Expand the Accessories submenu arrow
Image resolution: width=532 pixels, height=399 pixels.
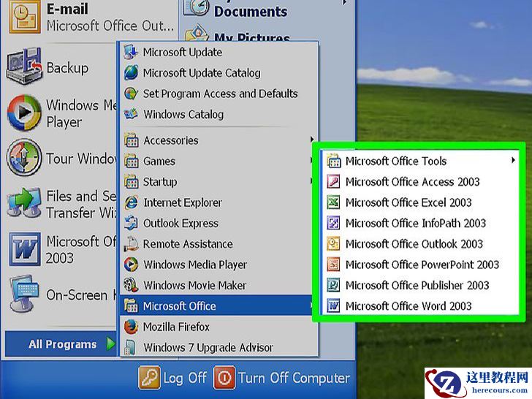(312, 139)
